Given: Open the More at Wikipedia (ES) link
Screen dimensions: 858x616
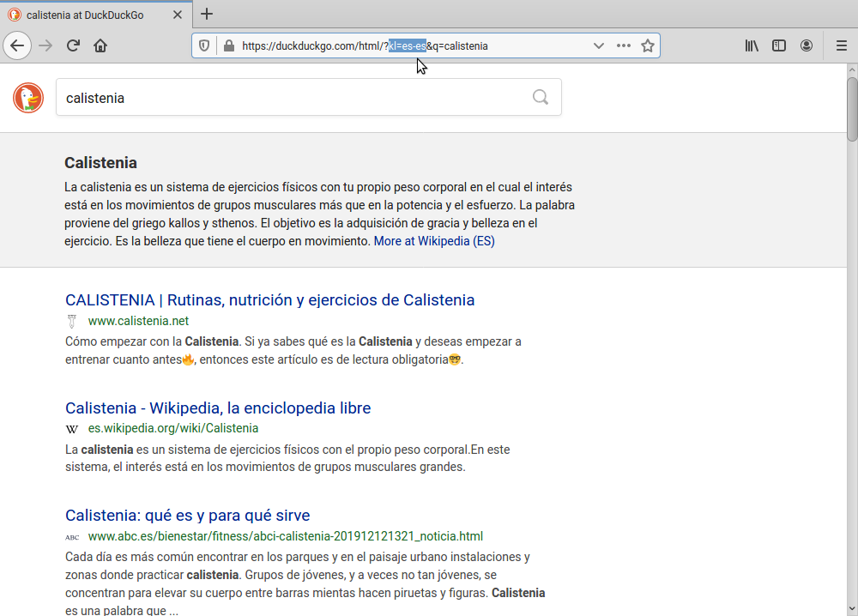Looking at the screenshot, I should coord(434,241).
